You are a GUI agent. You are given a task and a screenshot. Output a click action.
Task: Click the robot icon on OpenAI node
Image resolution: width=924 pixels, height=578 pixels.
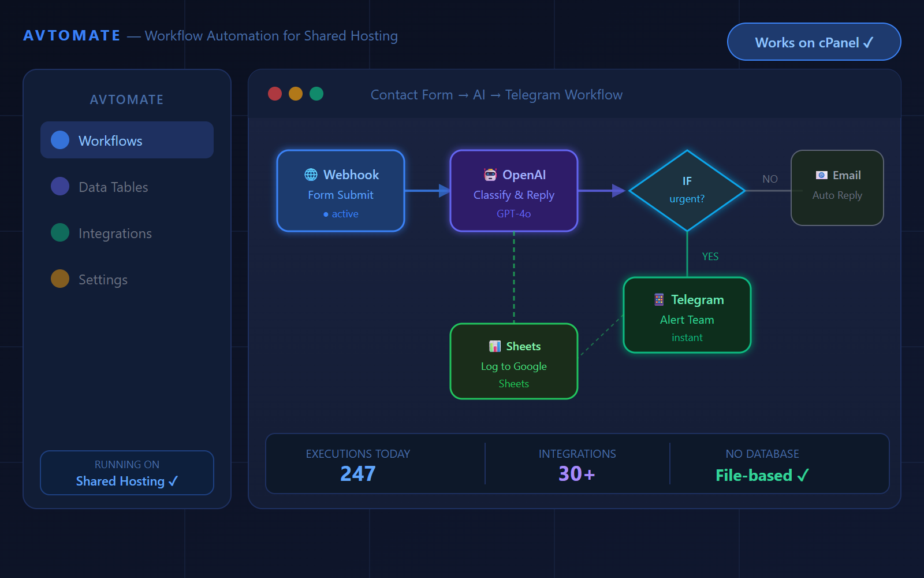(x=490, y=175)
